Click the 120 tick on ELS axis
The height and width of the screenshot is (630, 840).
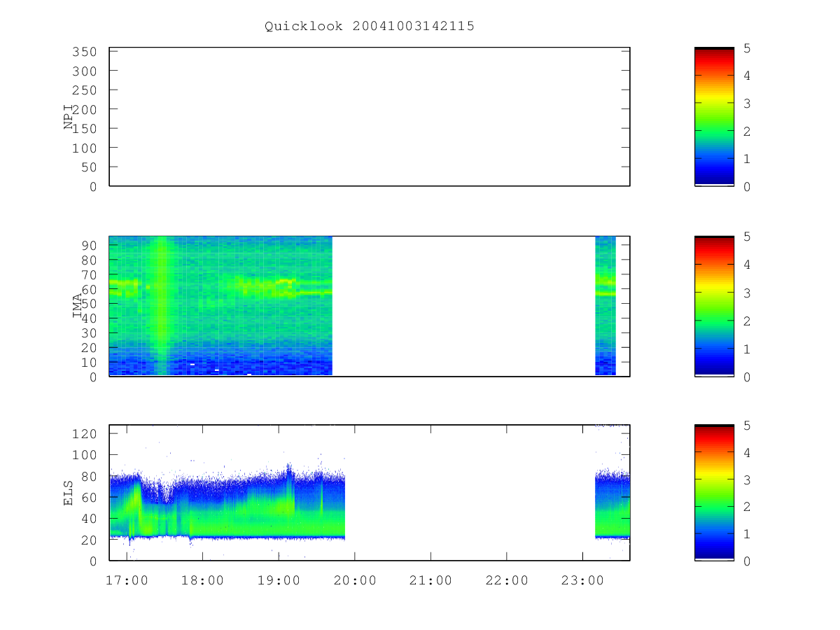[85, 433]
